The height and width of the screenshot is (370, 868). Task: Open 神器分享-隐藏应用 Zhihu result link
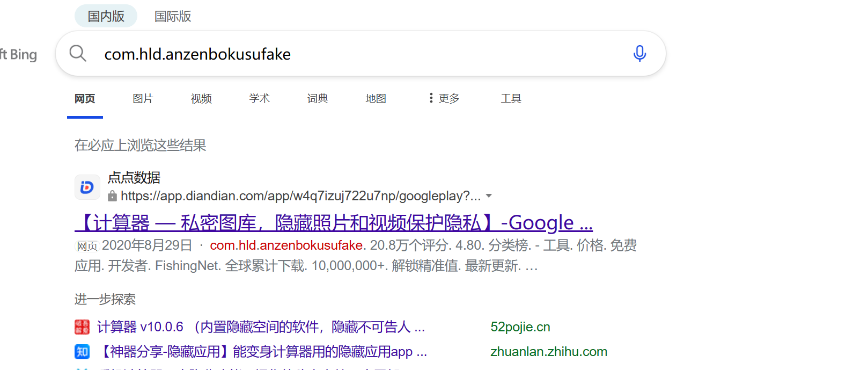[263, 352]
